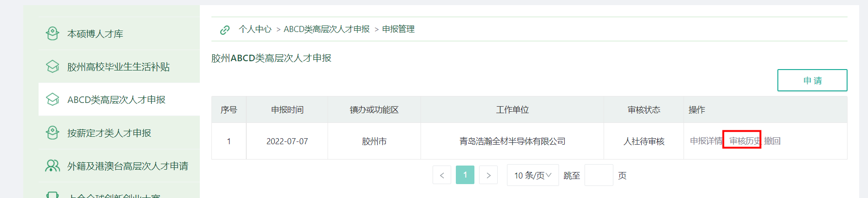Click the graduation cap icon for 胶州高校毕业生生活补贴

click(53, 66)
